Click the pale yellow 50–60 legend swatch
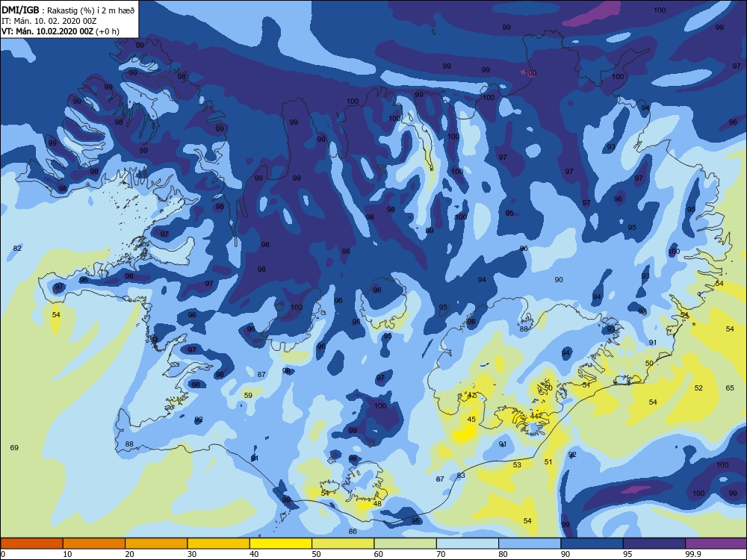 pyautogui.click(x=343, y=544)
